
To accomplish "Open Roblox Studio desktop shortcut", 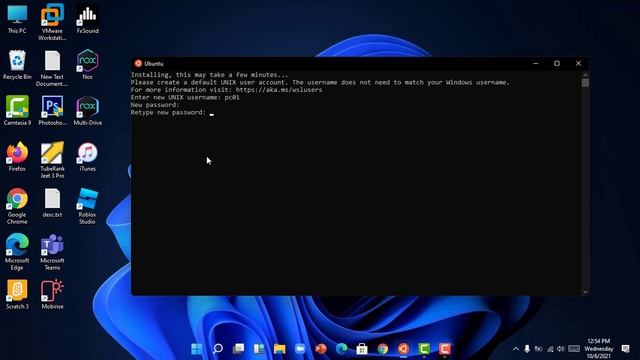I will point(87,206).
